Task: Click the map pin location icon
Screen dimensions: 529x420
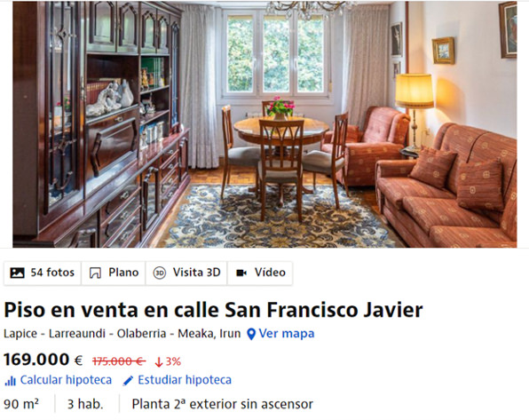Action: coord(251,334)
